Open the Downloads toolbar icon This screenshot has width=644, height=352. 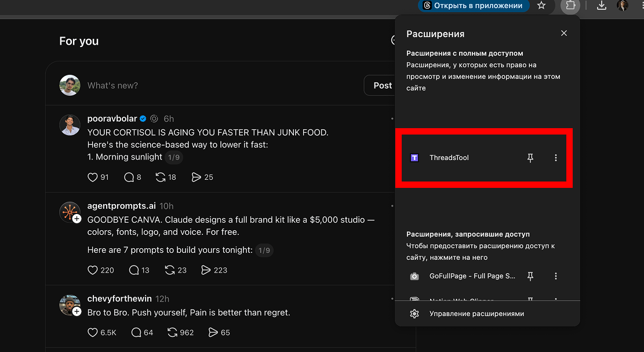click(601, 6)
